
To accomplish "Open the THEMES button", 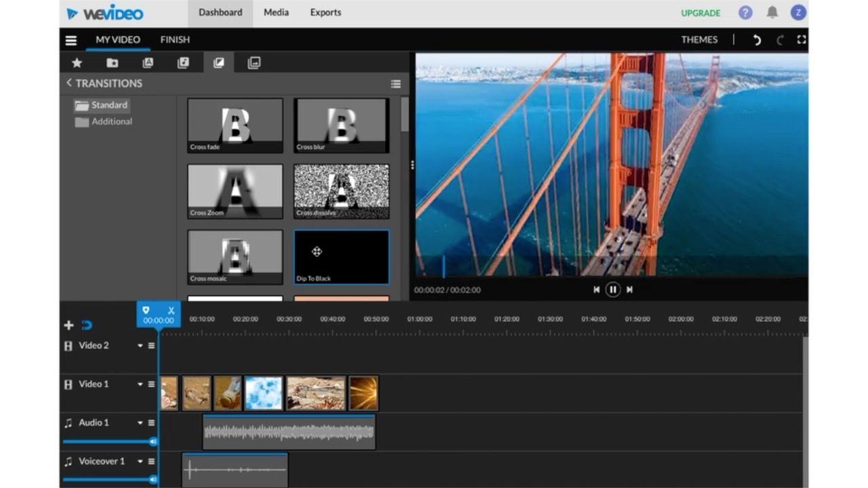I will coord(699,40).
